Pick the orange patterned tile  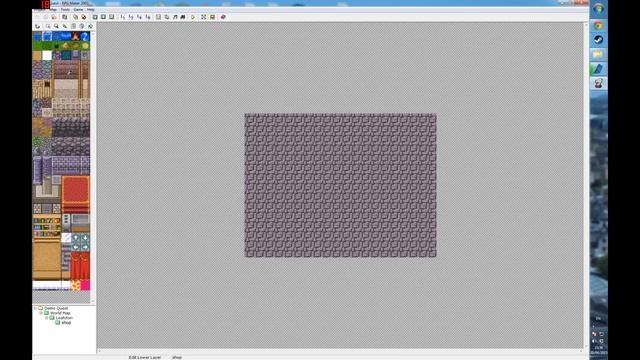(76, 285)
